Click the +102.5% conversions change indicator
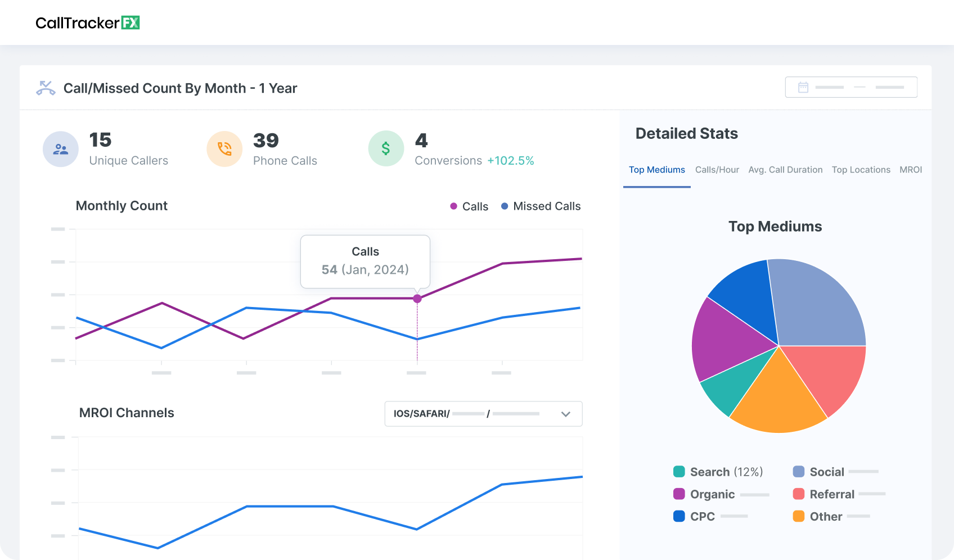This screenshot has height=560, width=954. [x=512, y=160]
